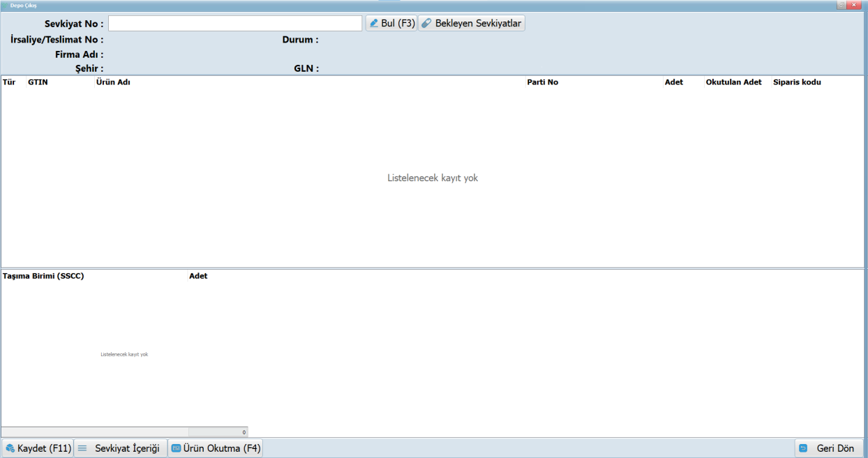The width and height of the screenshot is (868, 458).
Task: Sort by the Tür column header
Action: pos(9,82)
